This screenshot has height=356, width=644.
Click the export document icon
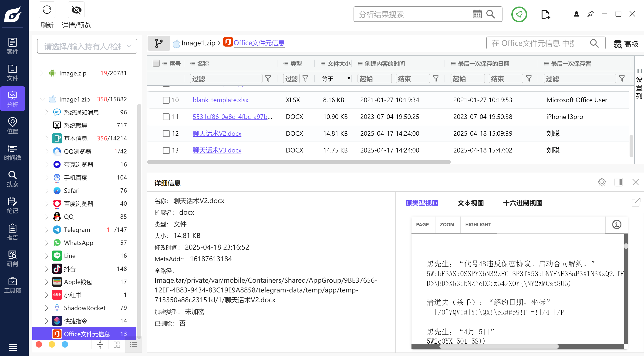(546, 14)
